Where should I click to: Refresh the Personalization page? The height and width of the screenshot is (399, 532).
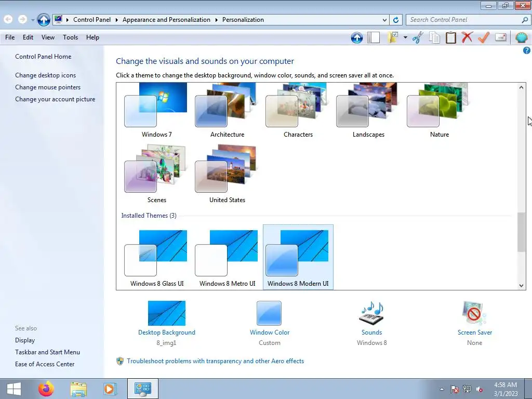395,20
